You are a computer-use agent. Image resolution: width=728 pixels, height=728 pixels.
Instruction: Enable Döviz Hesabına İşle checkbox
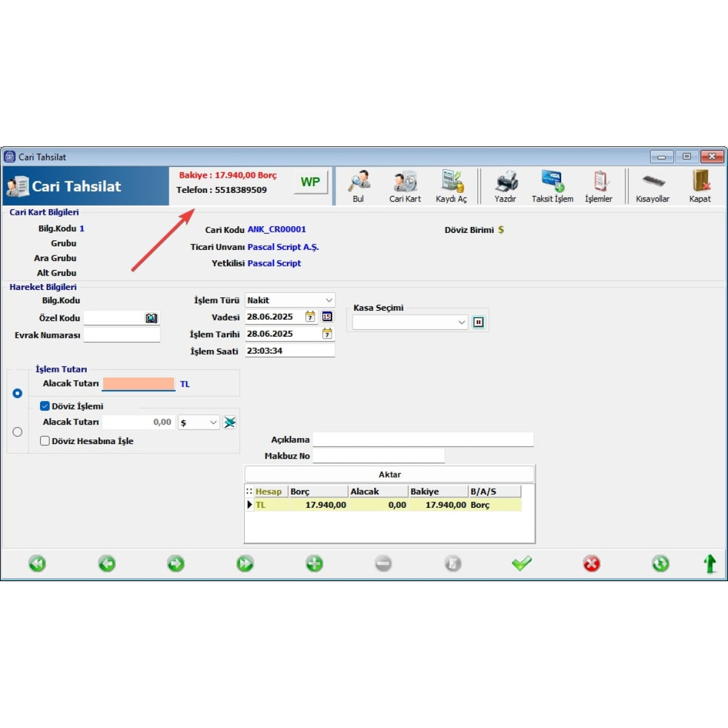click(x=45, y=441)
